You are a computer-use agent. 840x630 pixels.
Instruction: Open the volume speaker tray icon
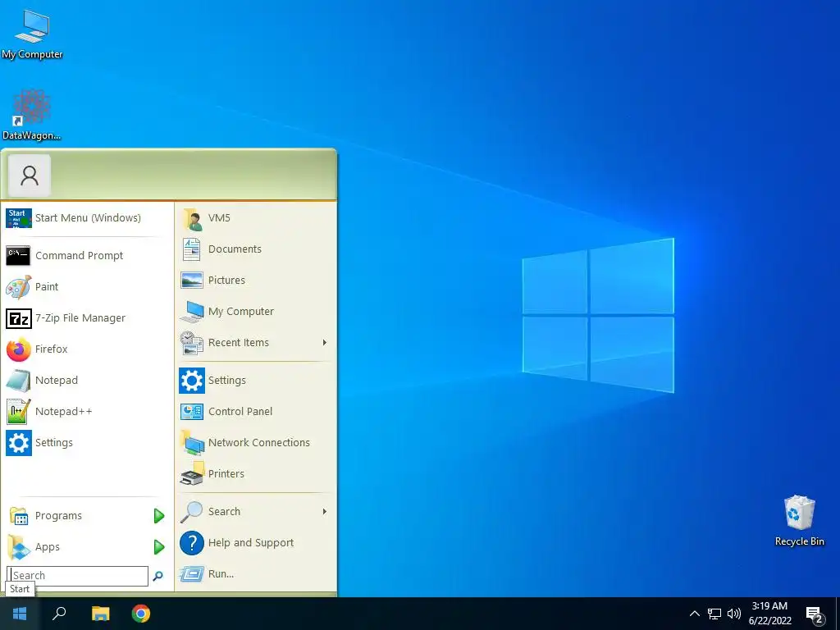[x=734, y=614]
